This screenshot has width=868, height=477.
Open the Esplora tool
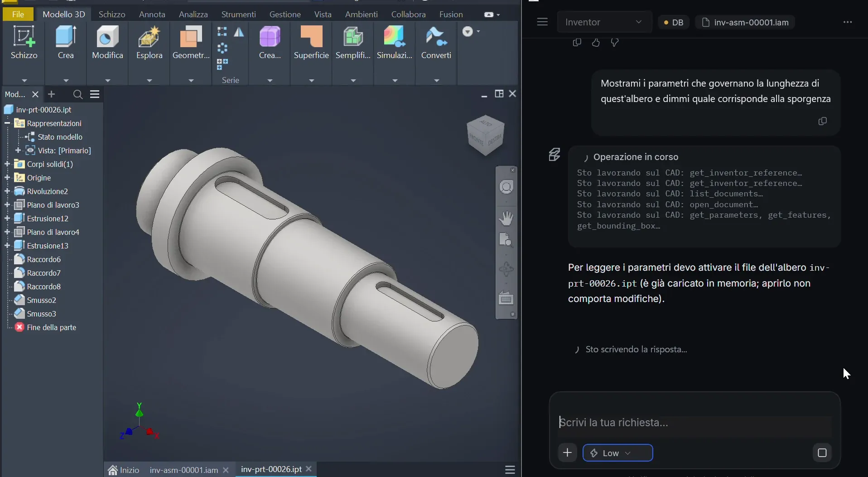coord(149,42)
